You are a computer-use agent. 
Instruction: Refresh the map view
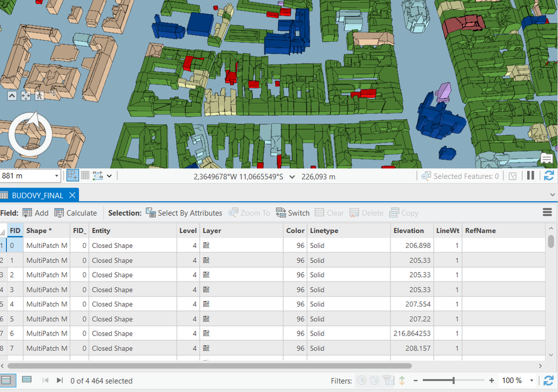click(x=549, y=176)
